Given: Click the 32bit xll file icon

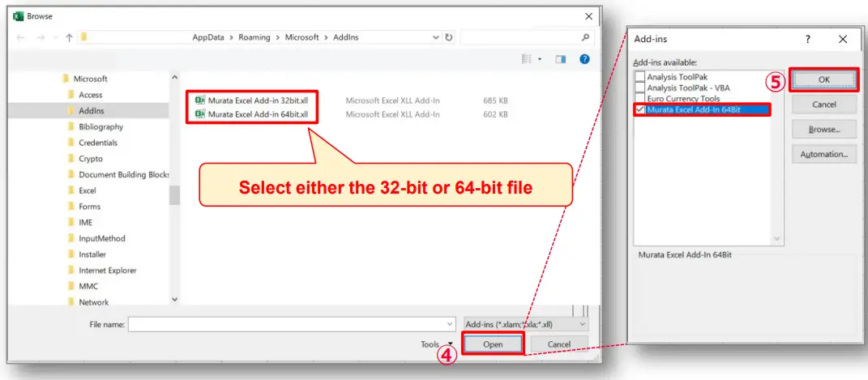Looking at the screenshot, I should pos(200,100).
